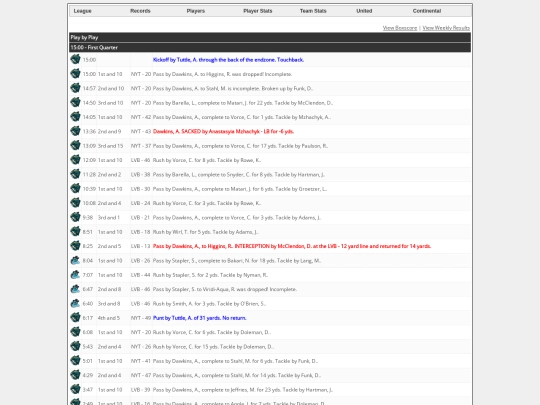Viewport: 540px width, 405px height.
Task: Open the Records menu
Action: pos(140,11)
